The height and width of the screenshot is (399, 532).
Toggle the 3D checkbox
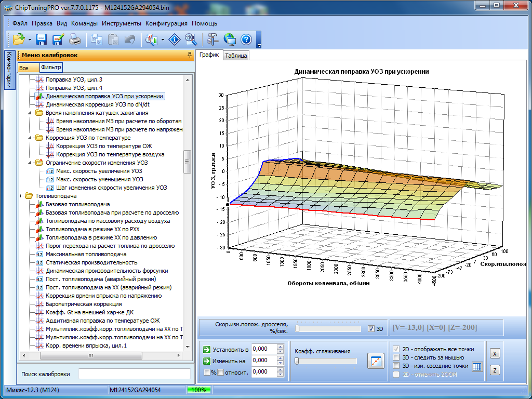tap(371, 328)
